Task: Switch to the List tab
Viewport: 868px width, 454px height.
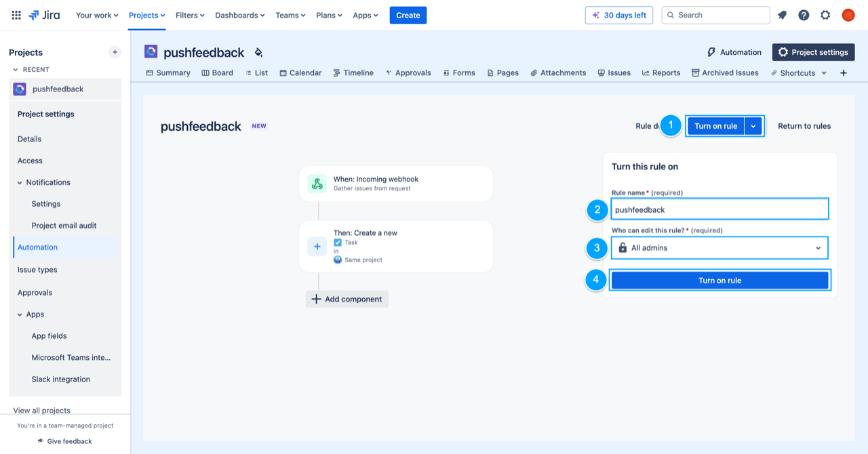Action: click(256, 73)
